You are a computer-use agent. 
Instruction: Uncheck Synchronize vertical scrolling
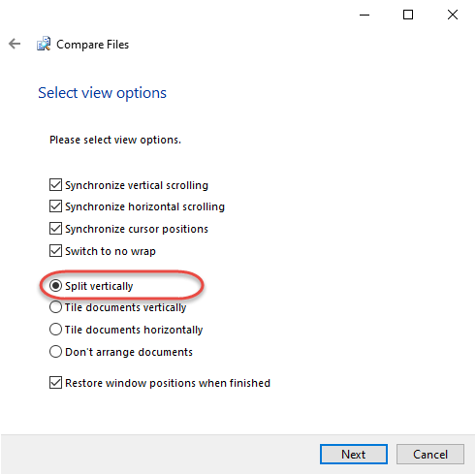[x=55, y=185]
